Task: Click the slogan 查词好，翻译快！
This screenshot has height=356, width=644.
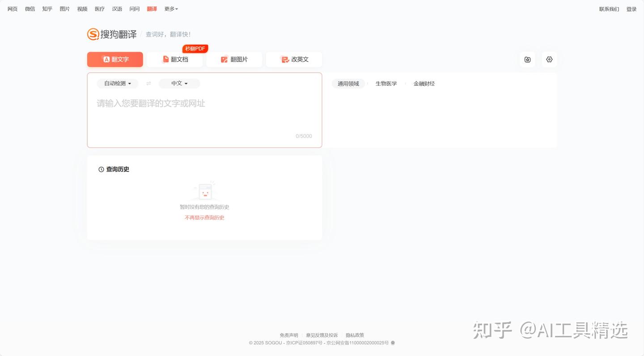Action: coord(168,34)
